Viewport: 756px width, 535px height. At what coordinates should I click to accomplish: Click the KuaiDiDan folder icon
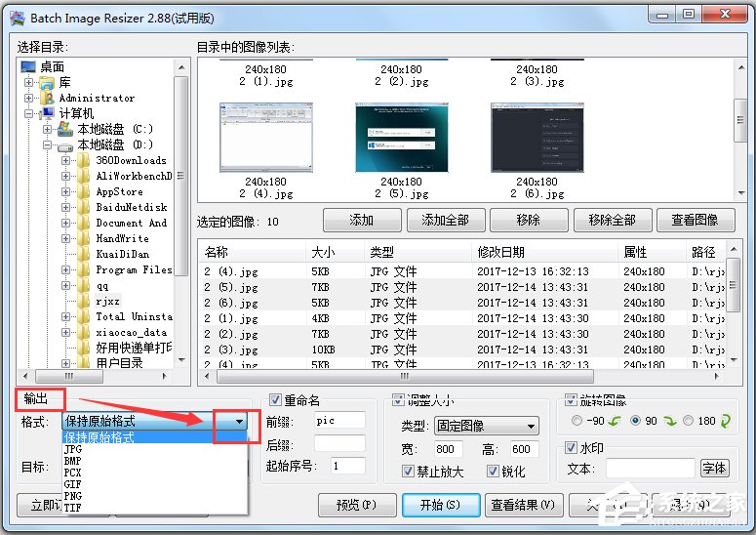click(84, 254)
